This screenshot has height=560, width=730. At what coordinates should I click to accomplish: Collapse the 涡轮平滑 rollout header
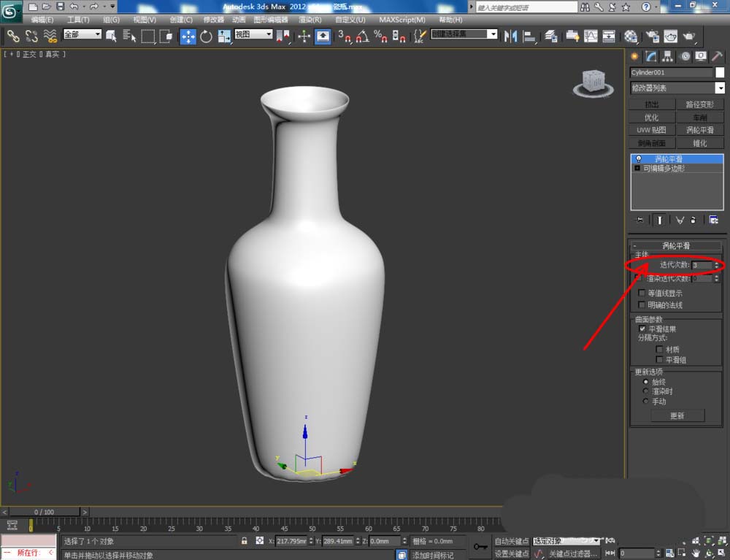click(x=676, y=245)
